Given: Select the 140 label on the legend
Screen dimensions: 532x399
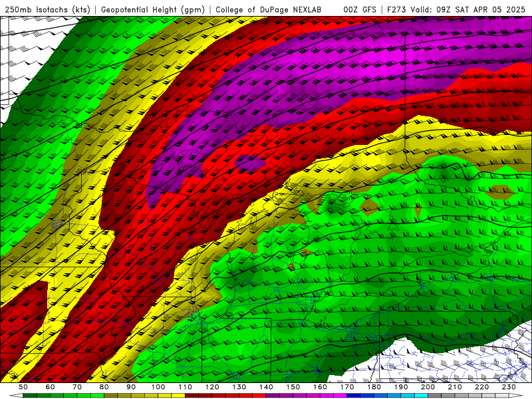Looking at the screenshot, I should coord(266,387).
